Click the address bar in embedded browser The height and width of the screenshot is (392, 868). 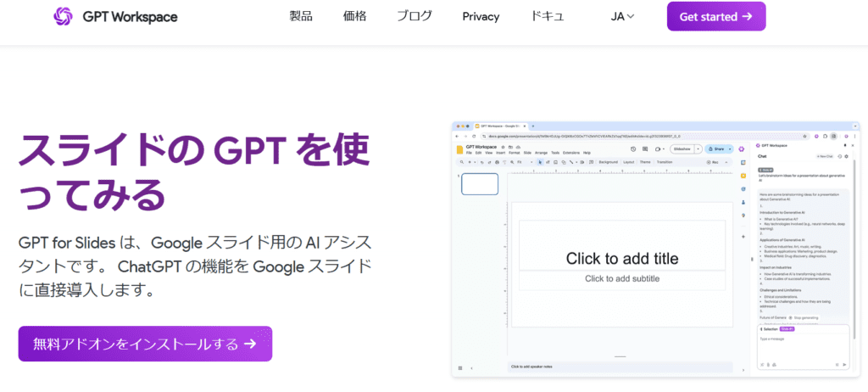[645, 135]
